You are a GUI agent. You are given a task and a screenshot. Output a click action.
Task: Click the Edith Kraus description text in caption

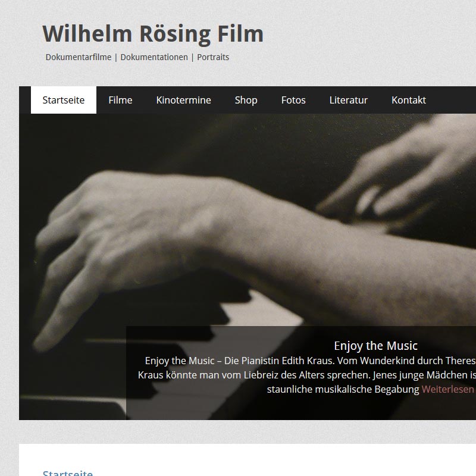[x=306, y=375]
